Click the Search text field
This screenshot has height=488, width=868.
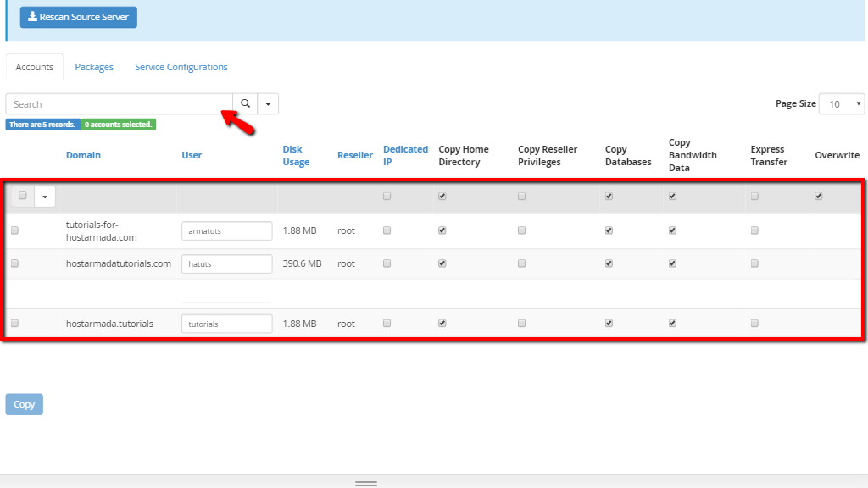coord(120,104)
